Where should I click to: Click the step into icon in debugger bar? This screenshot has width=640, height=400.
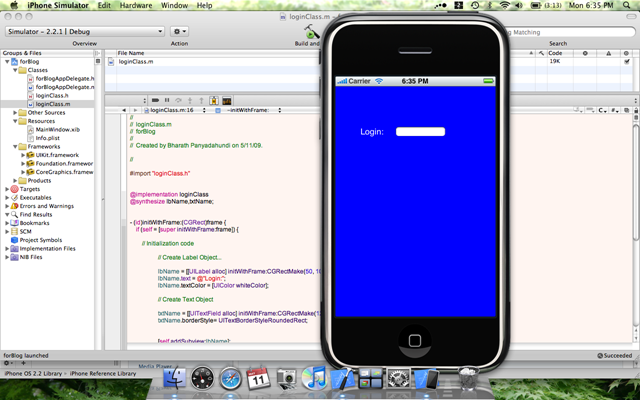coord(190,100)
